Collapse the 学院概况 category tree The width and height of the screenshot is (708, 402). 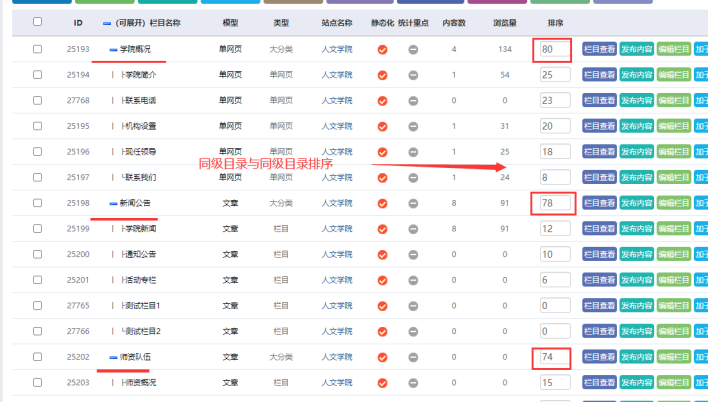pos(112,49)
